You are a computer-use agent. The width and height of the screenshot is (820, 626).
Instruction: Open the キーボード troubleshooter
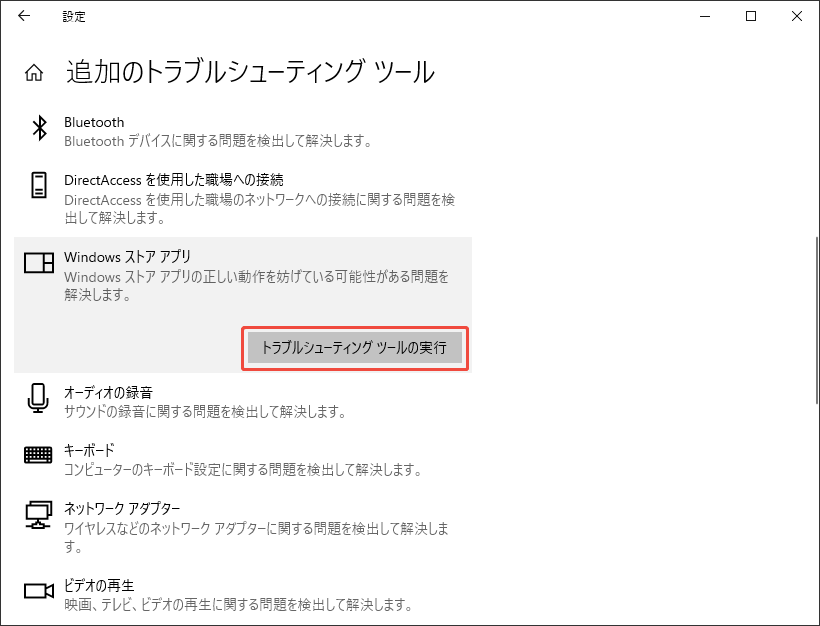coord(89,450)
